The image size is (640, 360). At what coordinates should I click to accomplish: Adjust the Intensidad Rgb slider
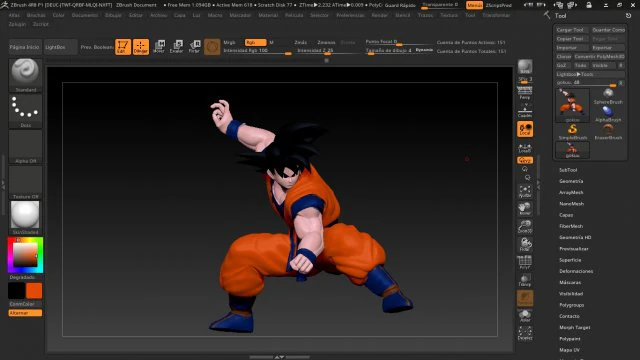tap(257, 51)
